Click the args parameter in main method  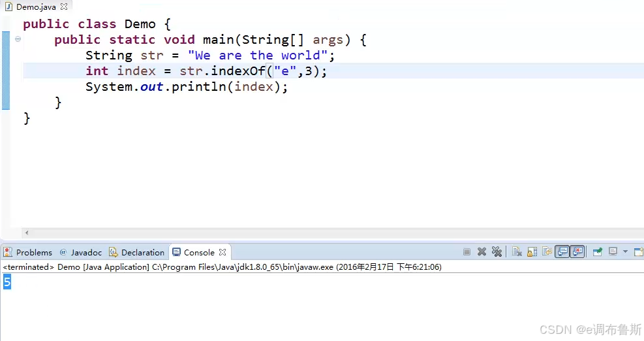(328, 40)
